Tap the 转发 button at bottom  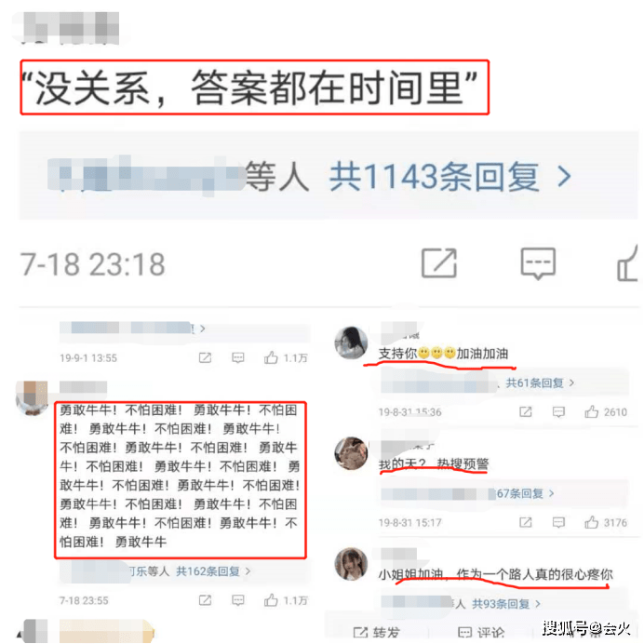(x=376, y=633)
